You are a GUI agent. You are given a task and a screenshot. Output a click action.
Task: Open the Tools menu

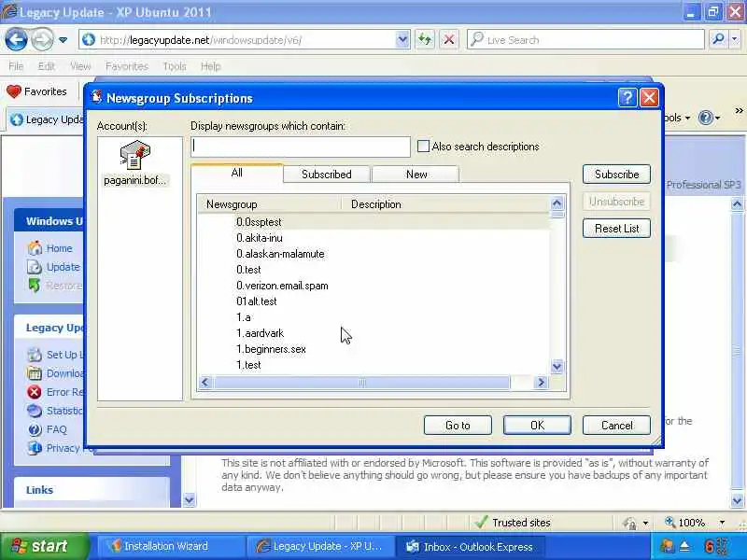(175, 66)
